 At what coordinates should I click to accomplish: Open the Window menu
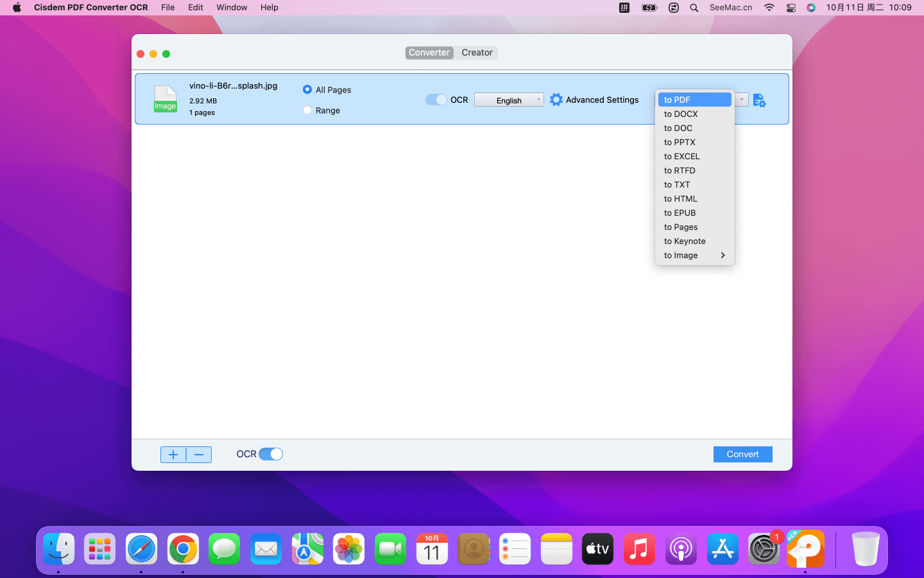[232, 8]
